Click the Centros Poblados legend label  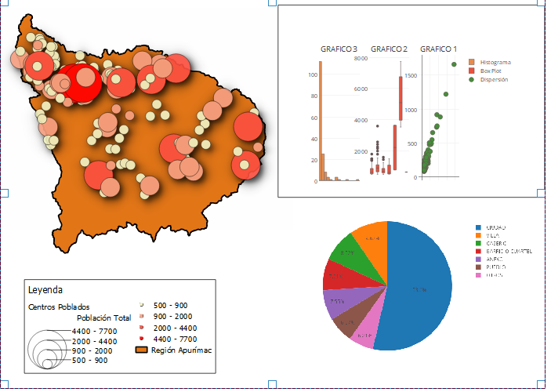click(59, 307)
